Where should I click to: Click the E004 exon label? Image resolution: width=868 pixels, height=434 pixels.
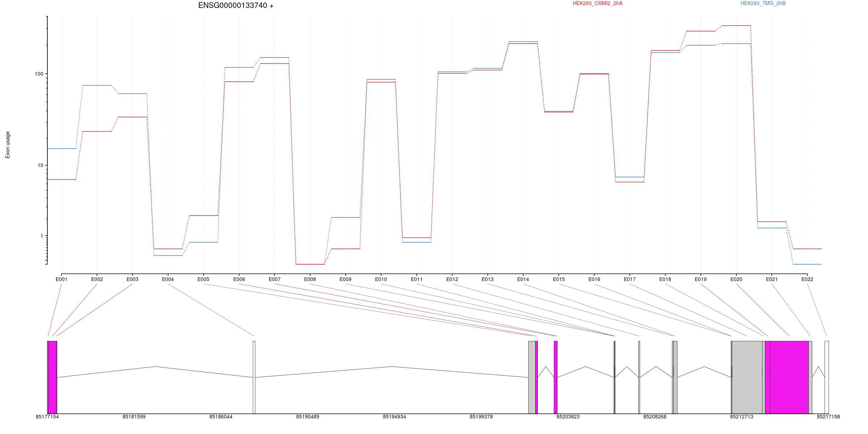click(x=168, y=279)
